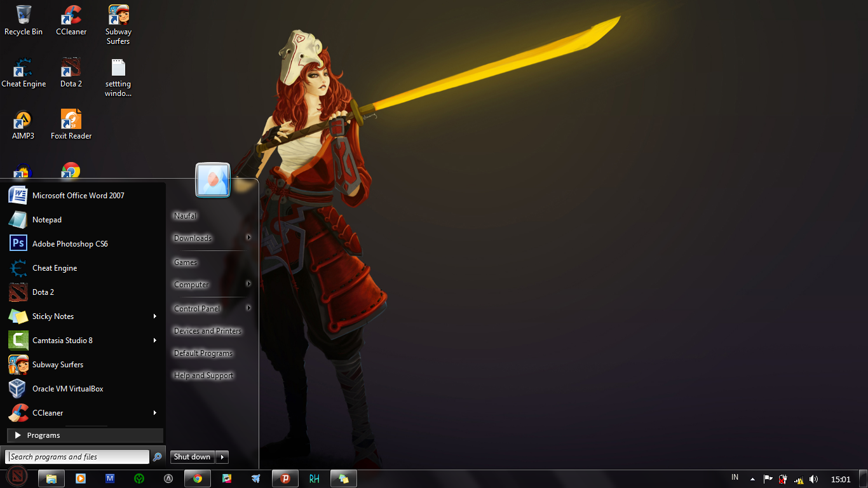Viewport: 868px width, 488px height.
Task: Click the green circular icon on taskbar
Action: pyautogui.click(x=139, y=478)
